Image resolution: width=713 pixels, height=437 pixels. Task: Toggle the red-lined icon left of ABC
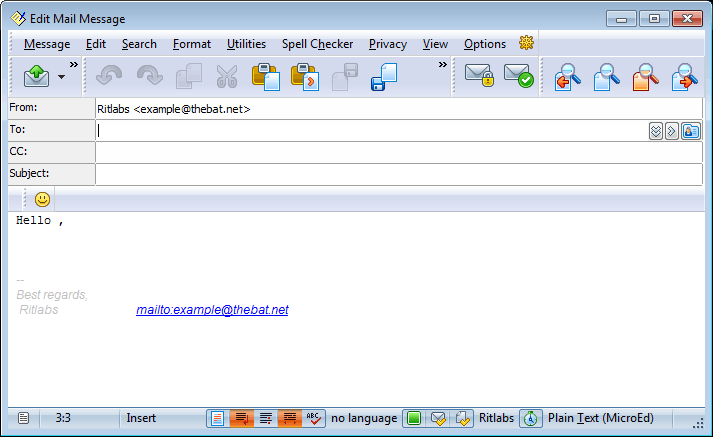point(290,418)
